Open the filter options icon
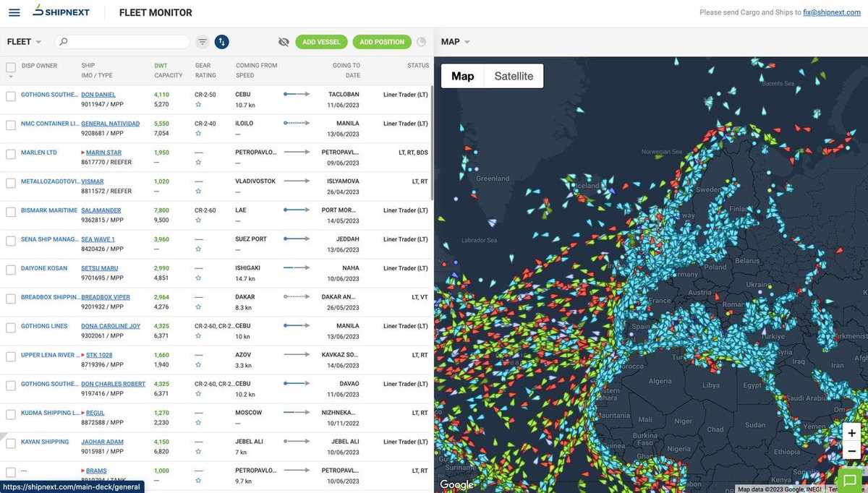868x493 pixels. pyautogui.click(x=203, y=42)
